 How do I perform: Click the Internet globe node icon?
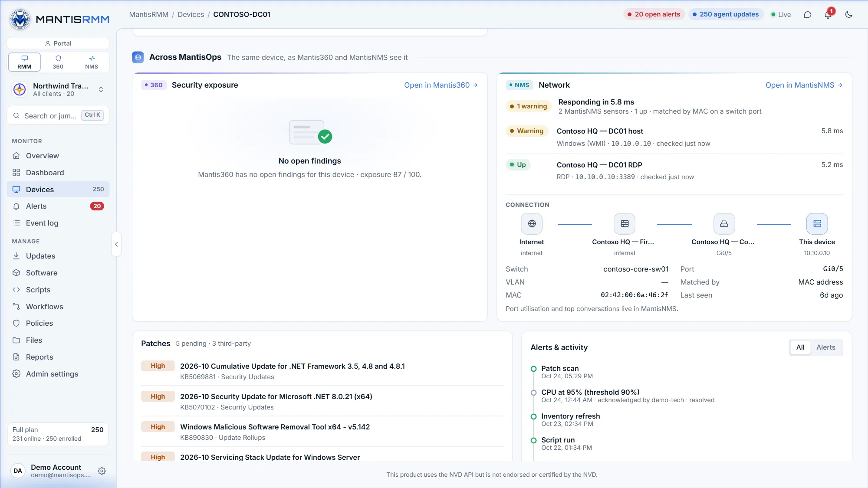(x=532, y=224)
